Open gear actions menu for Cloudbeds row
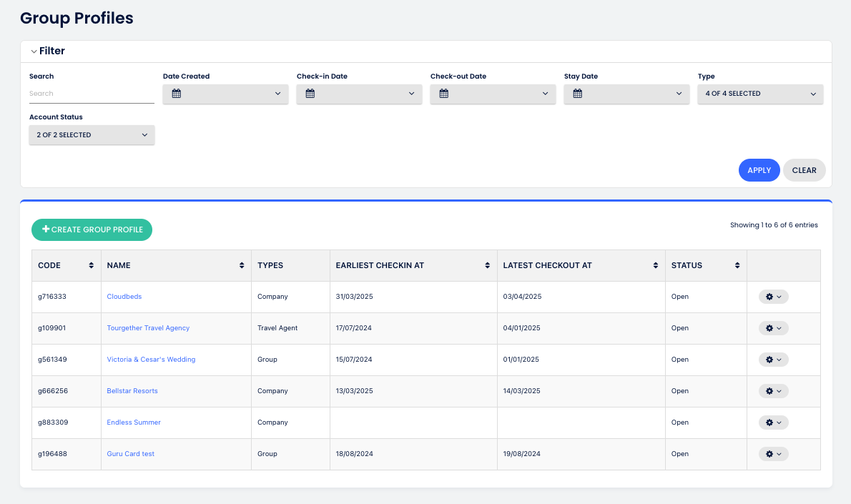The width and height of the screenshot is (851, 504). [x=773, y=297]
